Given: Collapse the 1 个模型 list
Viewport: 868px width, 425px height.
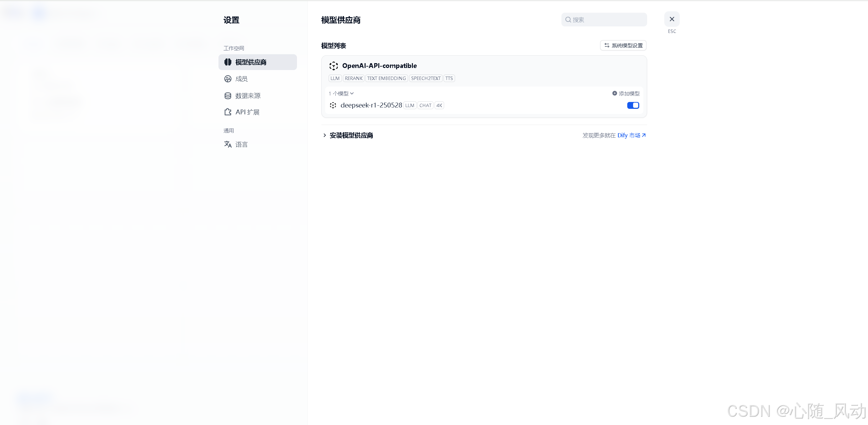Looking at the screenshot, I should click(x=341, y=93).
